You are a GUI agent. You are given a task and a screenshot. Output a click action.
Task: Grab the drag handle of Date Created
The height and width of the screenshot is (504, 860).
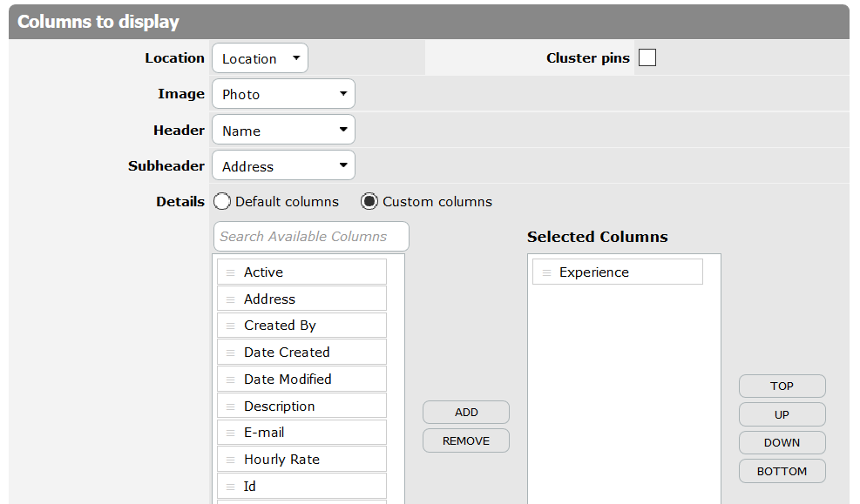point(231,353)
